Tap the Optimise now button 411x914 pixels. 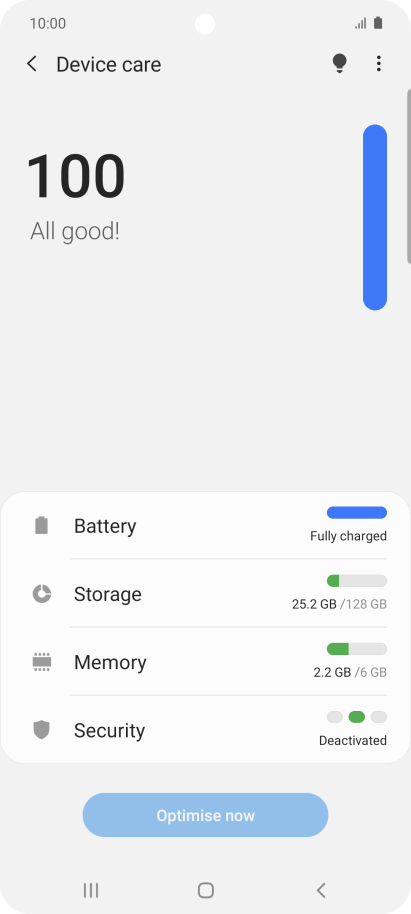click(x=205, y=815)
